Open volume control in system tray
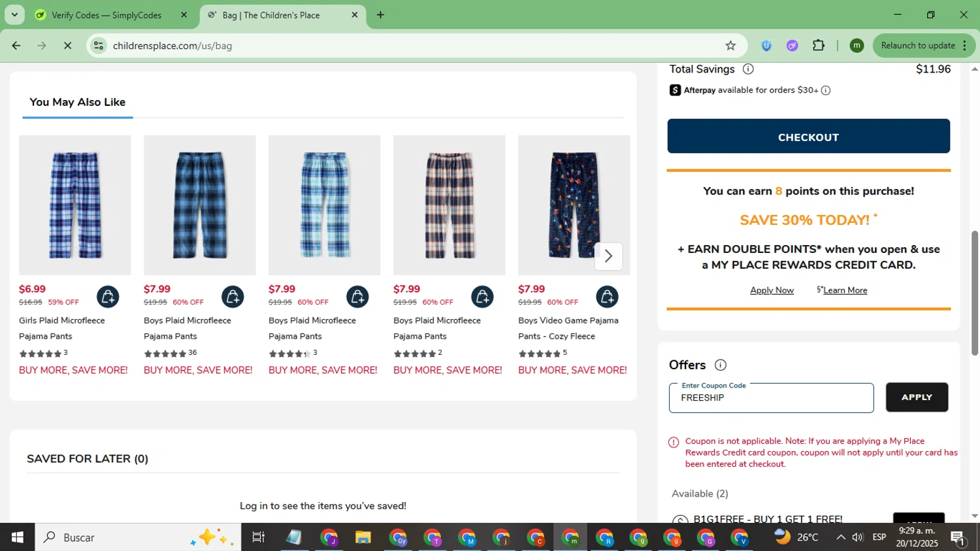Viewport: 980px width, 551px height. pyautogui.click(x=858, y=537)
